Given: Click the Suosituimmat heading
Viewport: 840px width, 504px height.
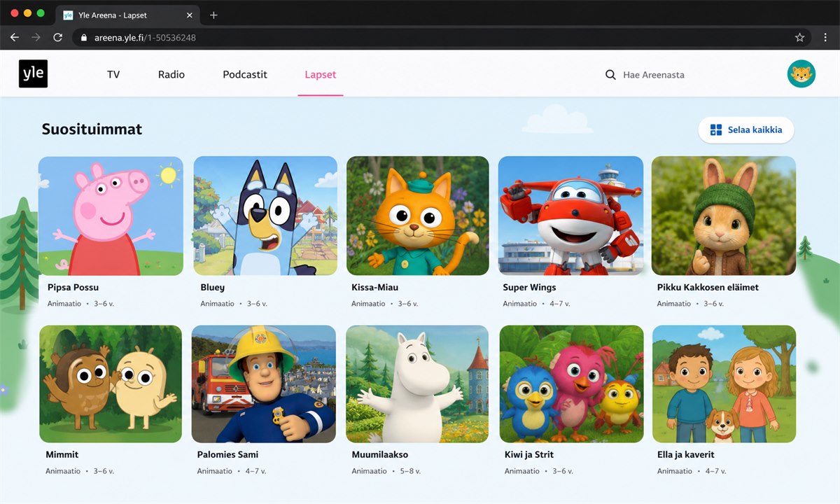Looking at the screenshot, I should pyautogui.click(x=92, y=129).
